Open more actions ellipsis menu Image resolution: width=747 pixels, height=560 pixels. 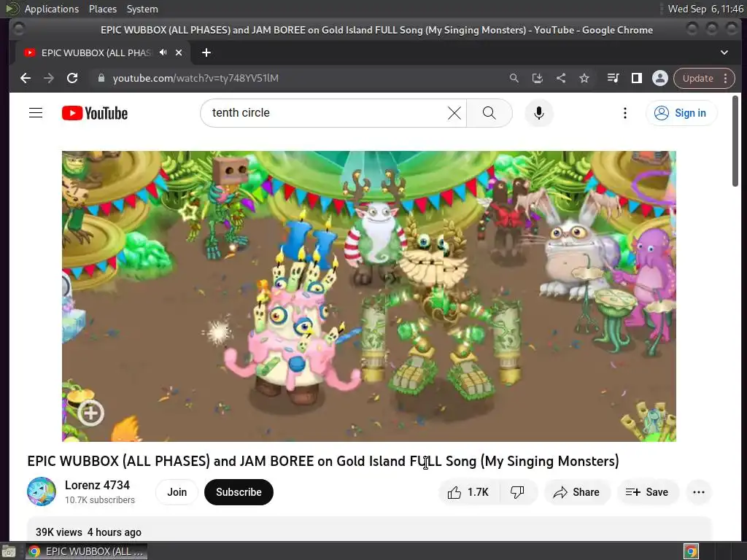(699, 492)
